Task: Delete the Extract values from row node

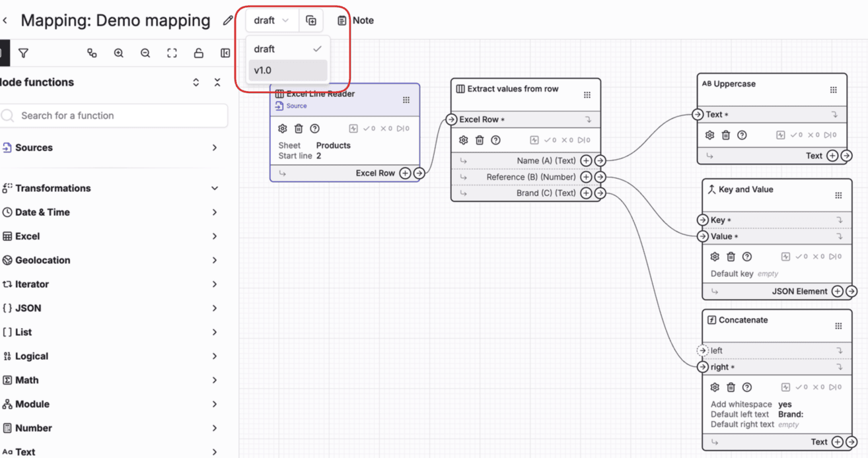Action: pyautogui.click(x=480, y=140)
